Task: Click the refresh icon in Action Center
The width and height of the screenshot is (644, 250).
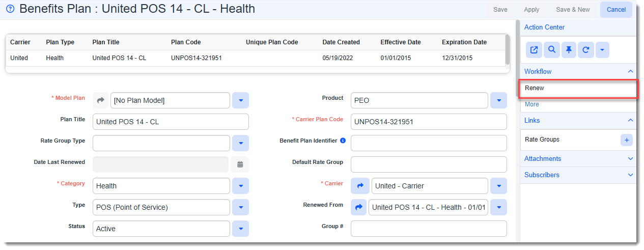Action: (586, 50)
